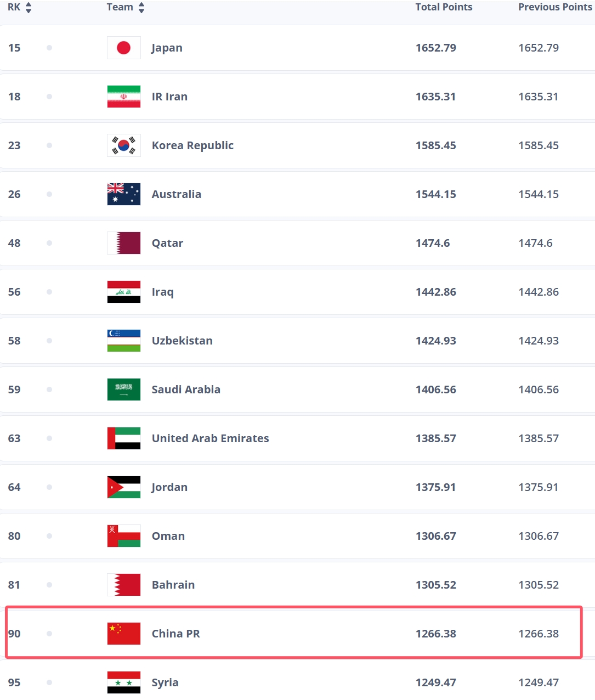The height and width of the screenshot is (700, 595).
Task: Open the United Arab Emirates team link
Action: 210,438
